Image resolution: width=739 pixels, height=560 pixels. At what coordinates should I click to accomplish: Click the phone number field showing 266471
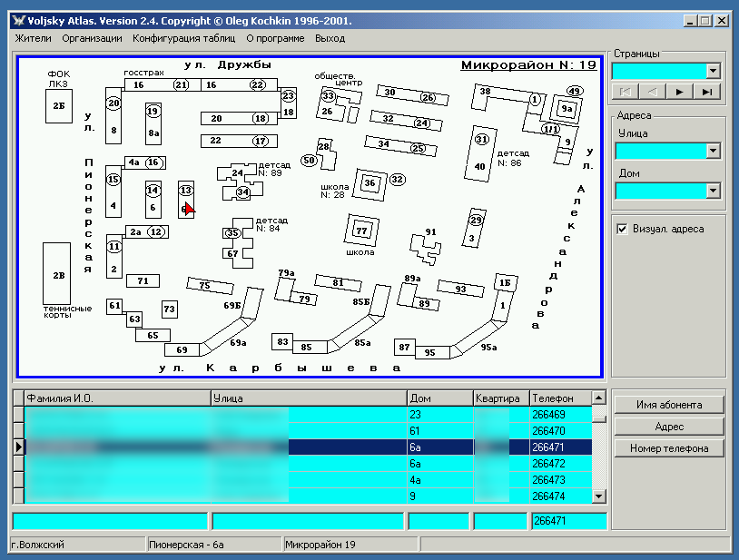pos(568,521)
